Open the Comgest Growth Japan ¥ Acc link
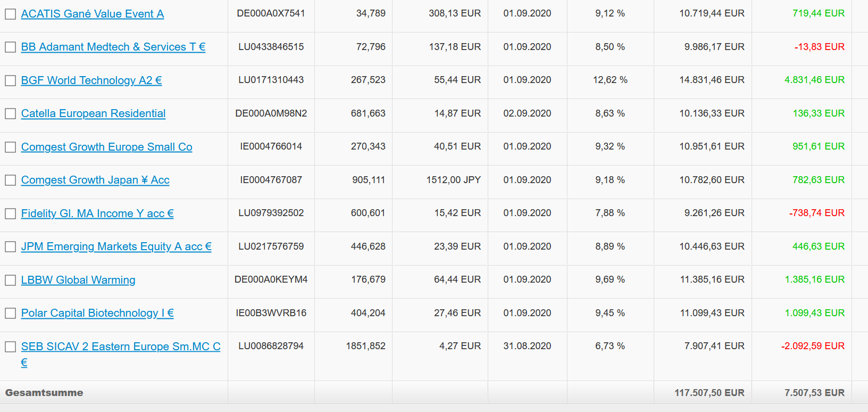 [x=95, y=180]
